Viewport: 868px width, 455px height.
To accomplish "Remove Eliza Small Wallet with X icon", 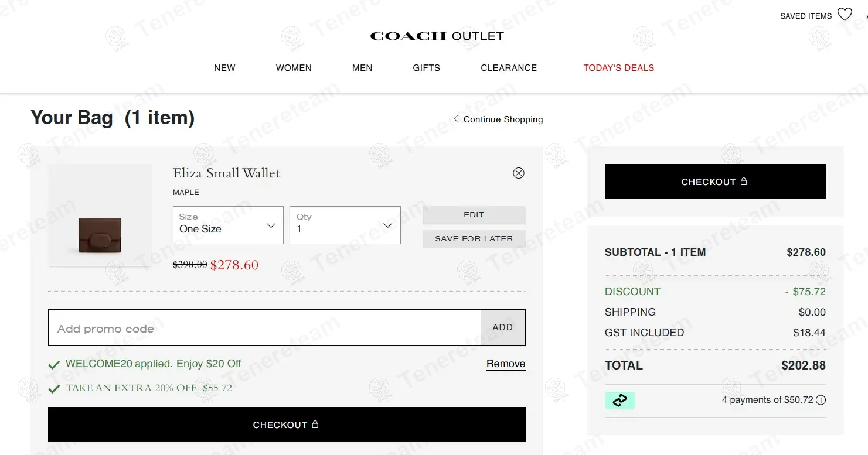I will [x=518, y=173].
